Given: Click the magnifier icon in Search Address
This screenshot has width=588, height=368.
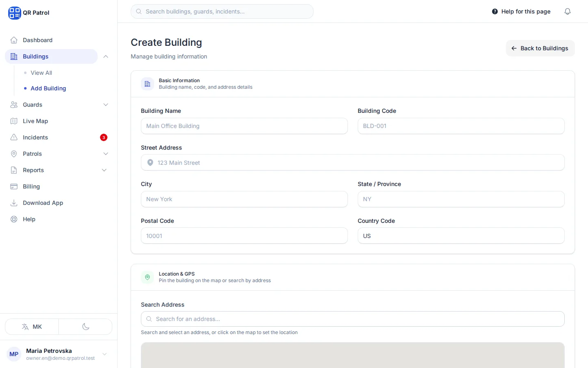Looking at the screenshot, I should (149, 319).
